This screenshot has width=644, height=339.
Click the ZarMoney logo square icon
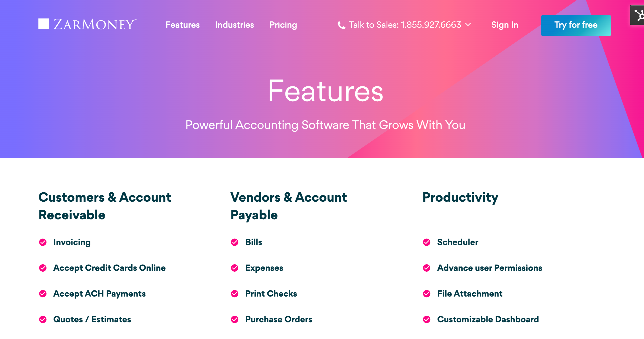click(44, 24)
